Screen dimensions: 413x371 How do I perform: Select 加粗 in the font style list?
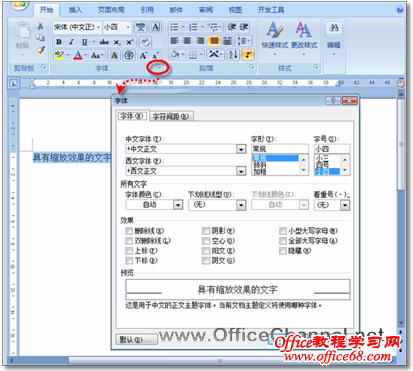pyautogui.click(x=260, y=172)
